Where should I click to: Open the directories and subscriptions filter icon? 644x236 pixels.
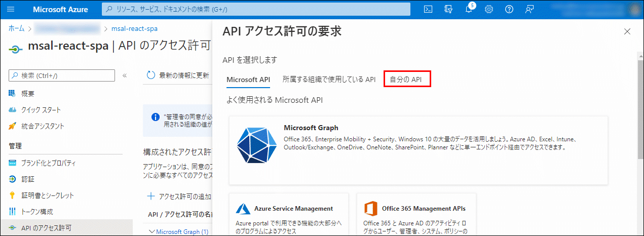click(x=448, y=9)
